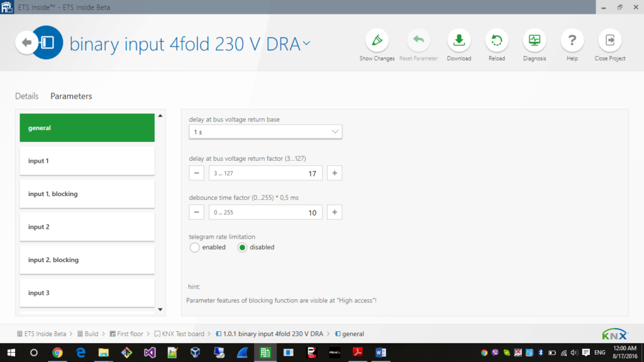Viewport: 644px width, 362px height.
Task: Open the bus voltage return base dropdown
Action: click(265, 132)
